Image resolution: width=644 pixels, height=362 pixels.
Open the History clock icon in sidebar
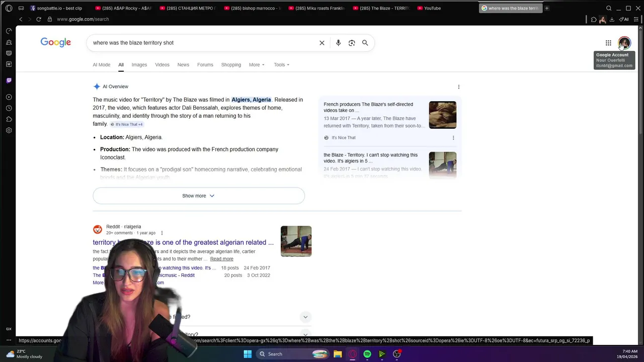tap(9, 108)
